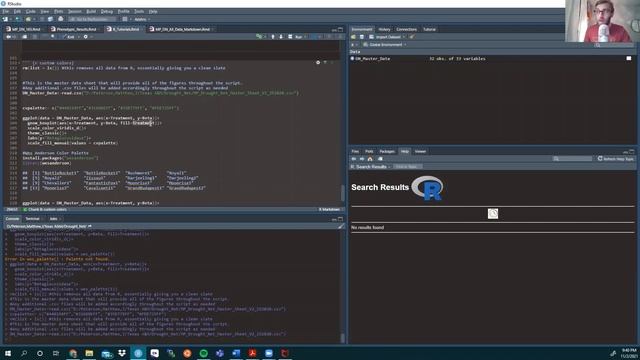Click the Go to file/function search box
640x360 pixels.
93,19
